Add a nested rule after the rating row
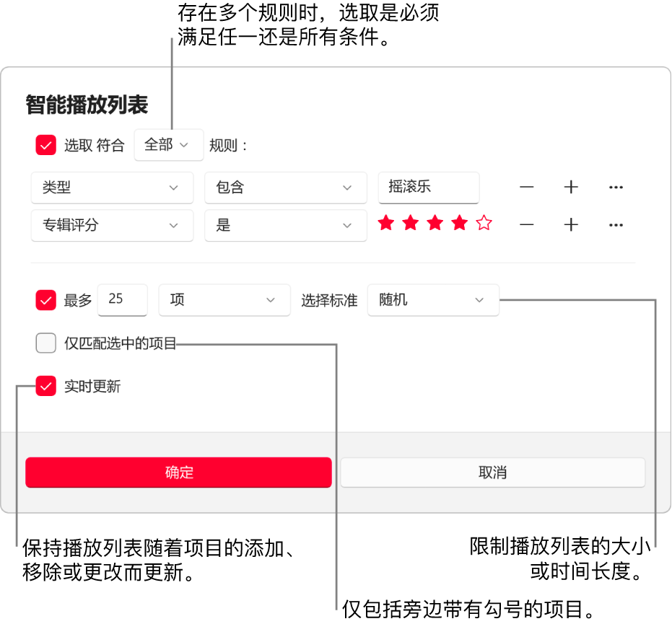 570,224
